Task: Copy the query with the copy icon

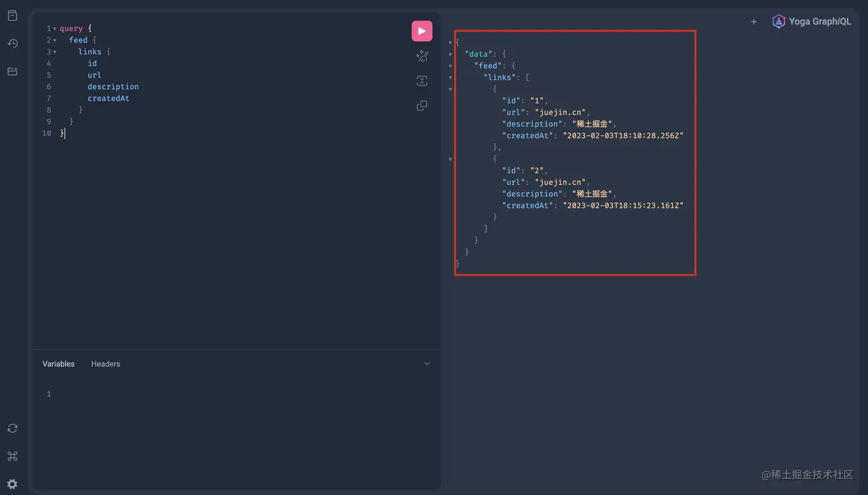Action: tap(422, 106)
